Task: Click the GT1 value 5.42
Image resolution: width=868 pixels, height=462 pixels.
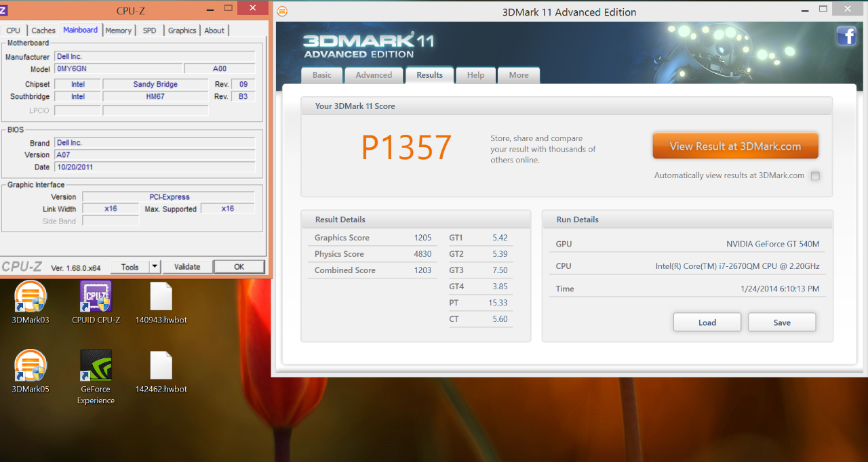Action: coord(500,238)
